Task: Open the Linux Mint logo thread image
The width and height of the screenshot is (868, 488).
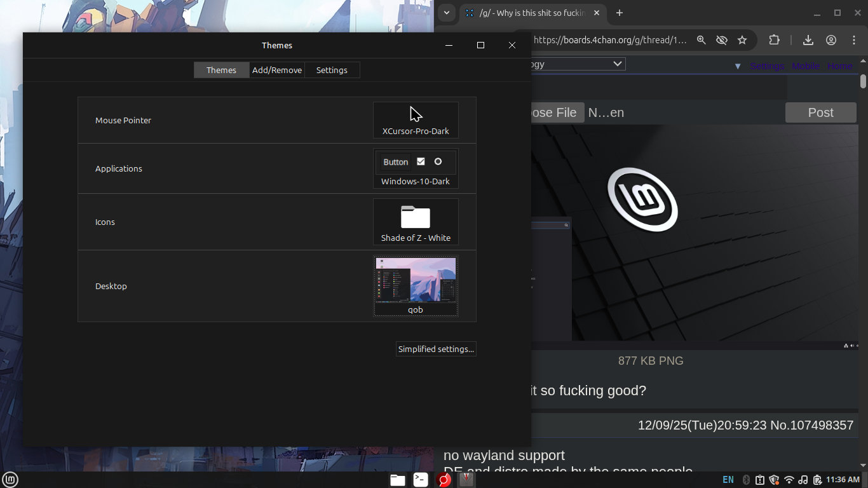Action: click(695, 237)
